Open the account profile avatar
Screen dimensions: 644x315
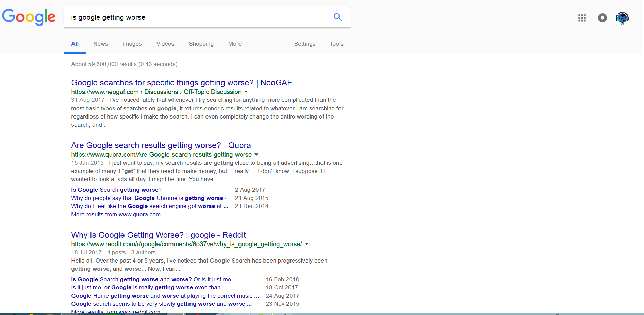tap(622, 18)
